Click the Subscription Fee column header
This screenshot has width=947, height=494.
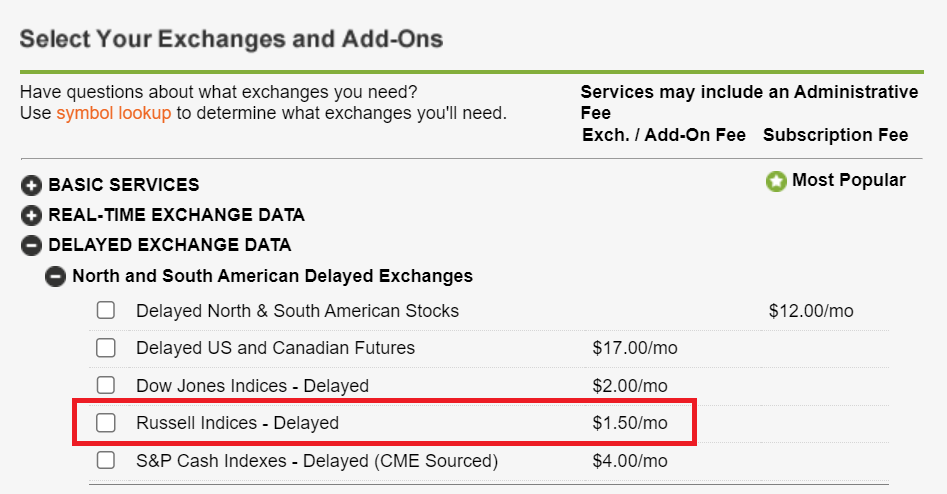(835, 135)
